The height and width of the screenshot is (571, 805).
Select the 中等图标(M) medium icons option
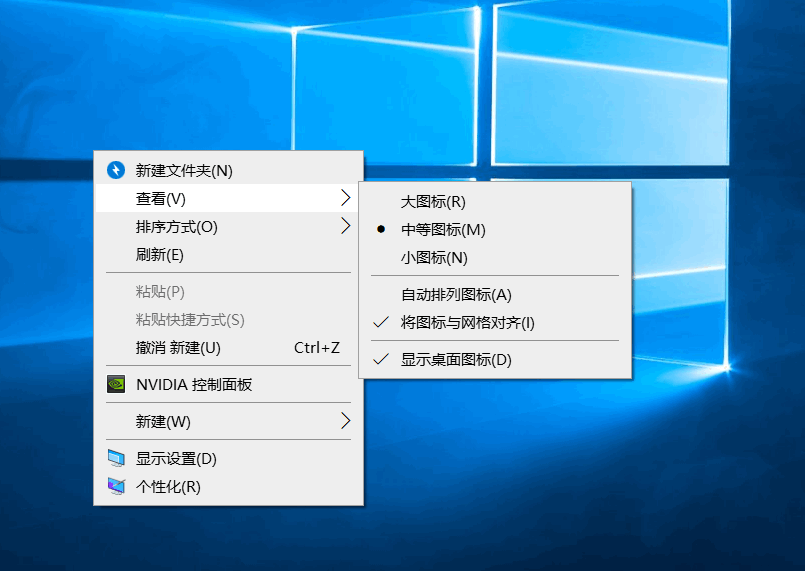(495, 230)
